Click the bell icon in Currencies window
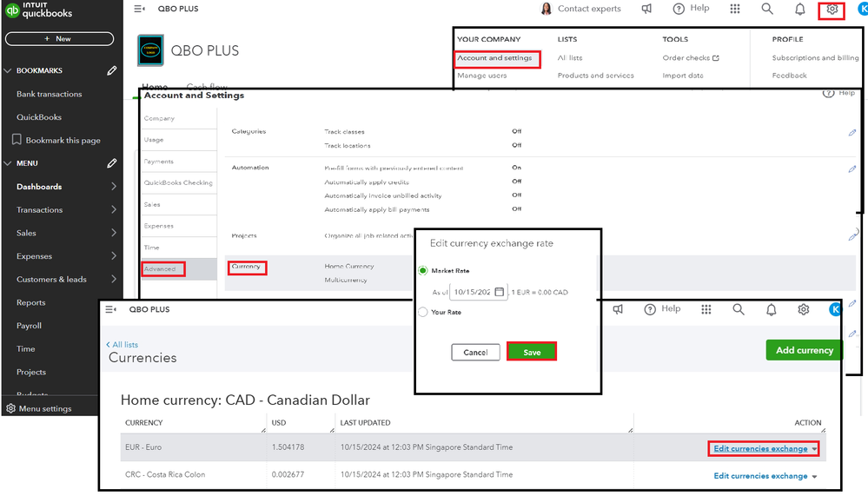The image size is (868, 496). click(772, 310)
